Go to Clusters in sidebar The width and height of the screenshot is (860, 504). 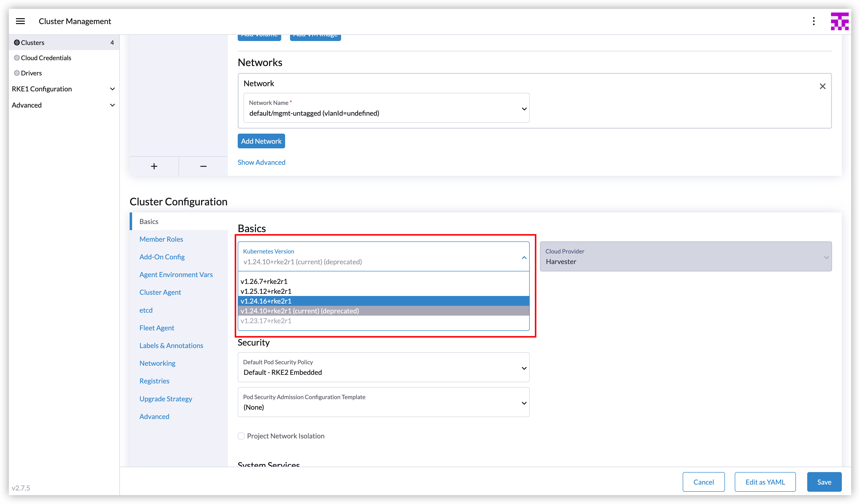(64, 43)
